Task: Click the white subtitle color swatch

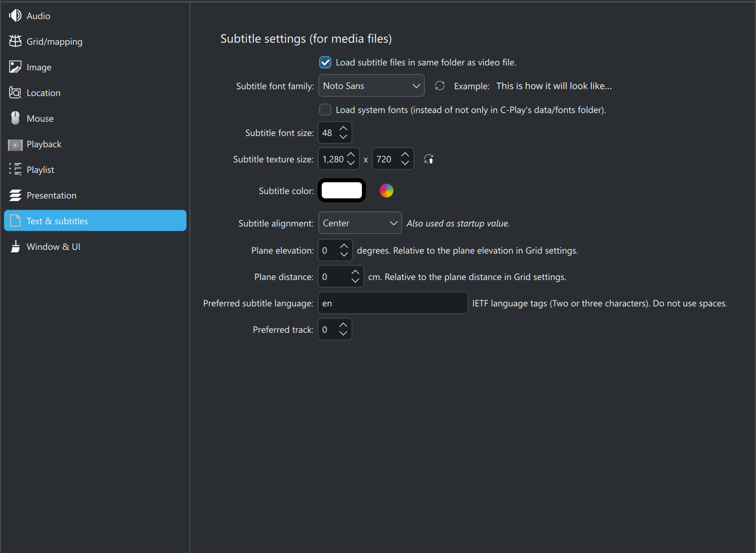Action: (x=342, y=191)
